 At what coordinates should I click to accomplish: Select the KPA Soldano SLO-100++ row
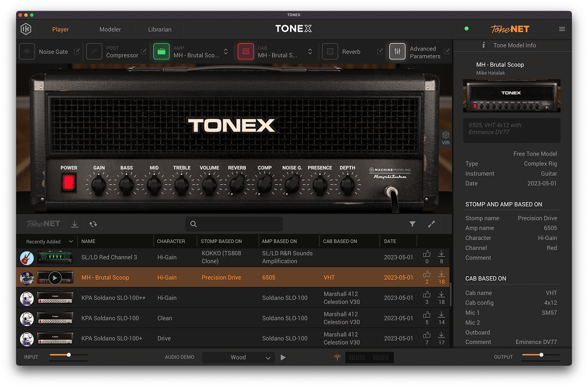click(x=233, y=298)
